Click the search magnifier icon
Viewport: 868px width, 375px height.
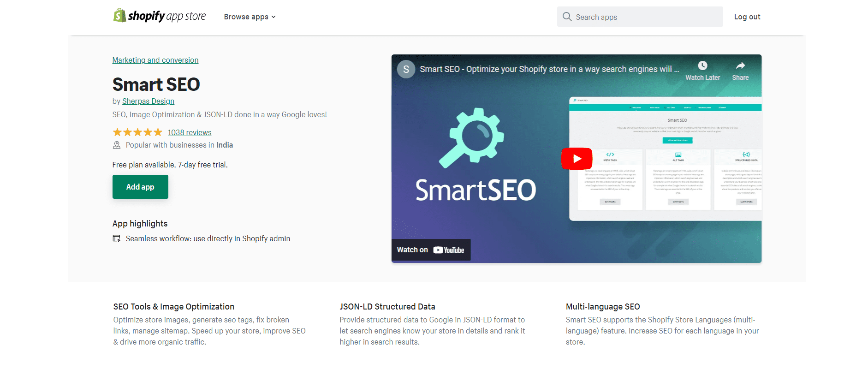[x=567, y=17]
